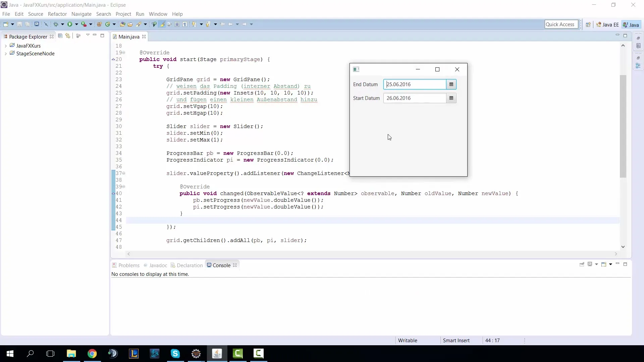Switch to the Problems tab

click(x=126, y=265)
